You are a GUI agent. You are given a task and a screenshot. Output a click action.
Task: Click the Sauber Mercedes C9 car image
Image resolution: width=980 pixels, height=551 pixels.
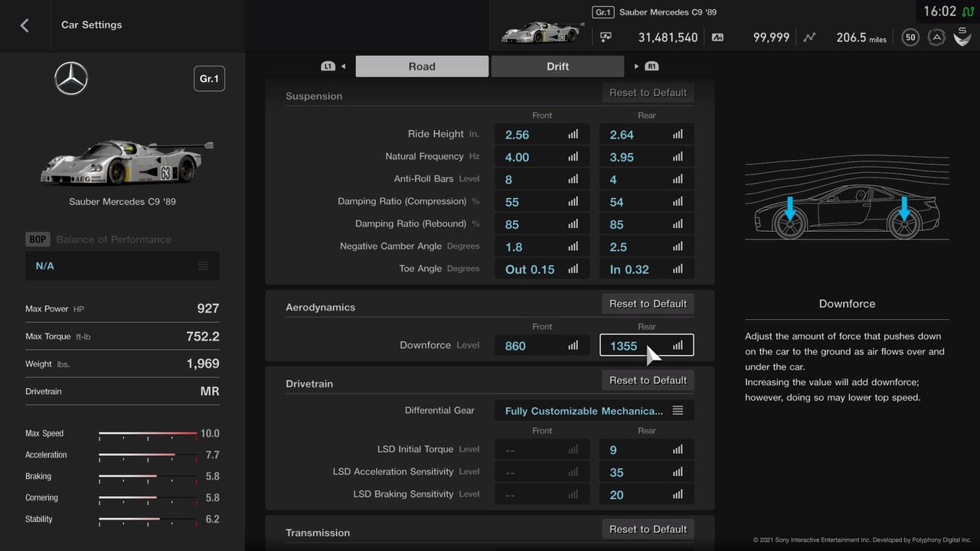pos(126,163)
